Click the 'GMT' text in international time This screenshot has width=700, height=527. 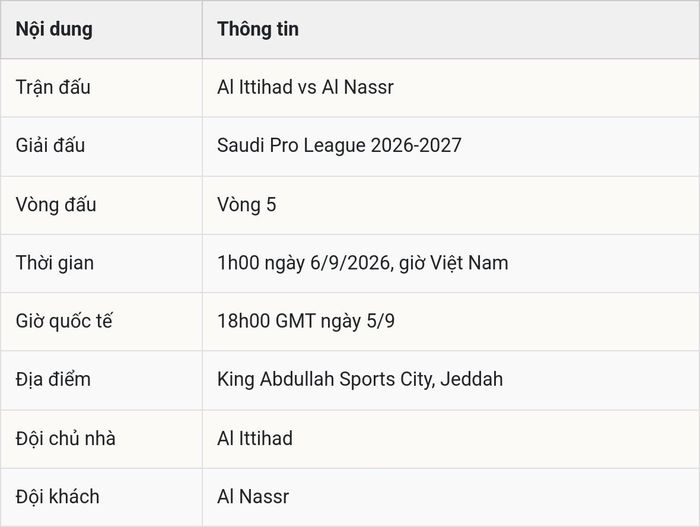tap(296, 321)
